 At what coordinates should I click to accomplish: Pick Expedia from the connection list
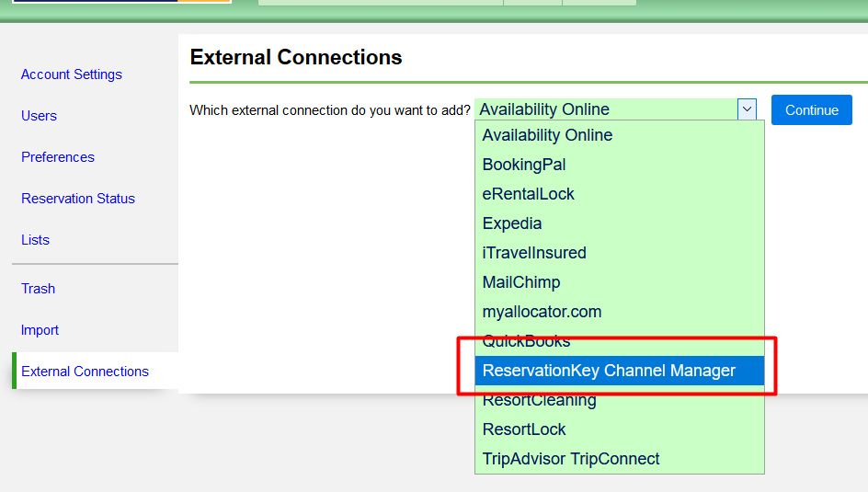512,223
